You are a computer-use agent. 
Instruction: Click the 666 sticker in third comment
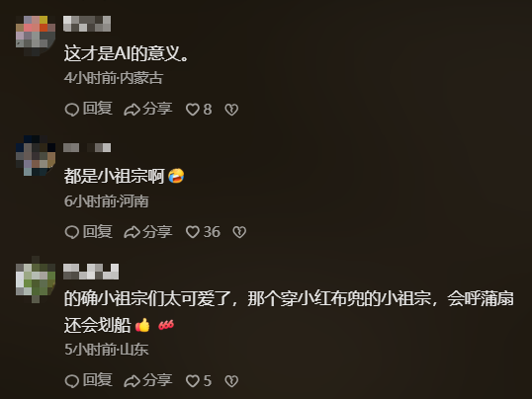coord(166,325)
